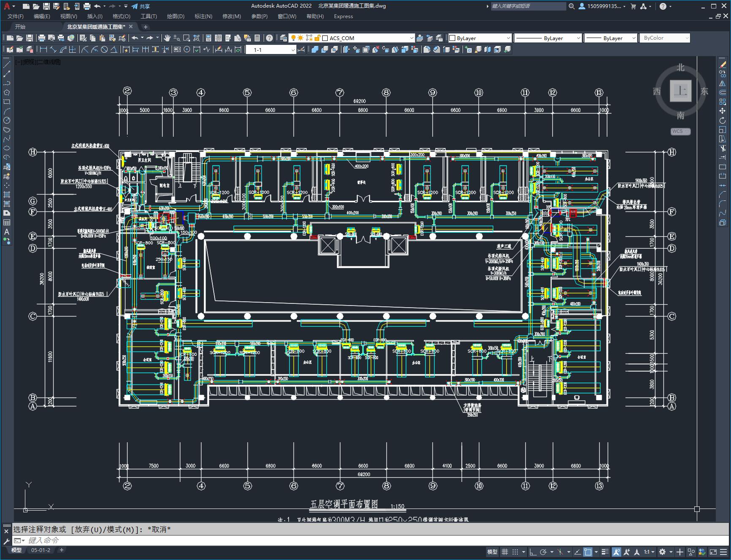Open the 修改(M) menu
The width and height of the screenshot is (731, 560).
(x=231, y=16)
